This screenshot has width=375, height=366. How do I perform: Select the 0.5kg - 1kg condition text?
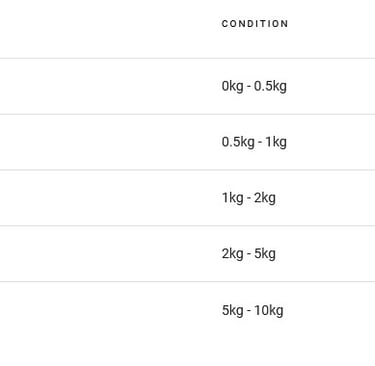(x=254, y=142)
